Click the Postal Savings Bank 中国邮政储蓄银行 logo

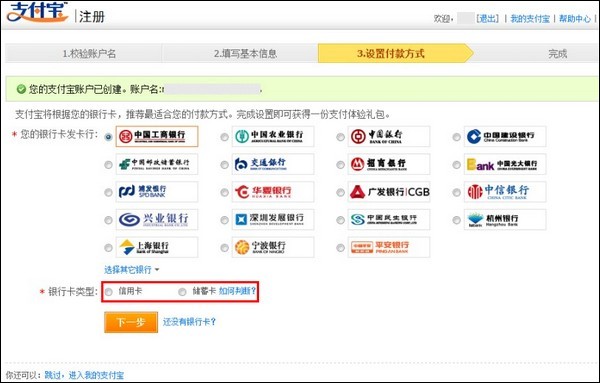[x=157, y=164]
